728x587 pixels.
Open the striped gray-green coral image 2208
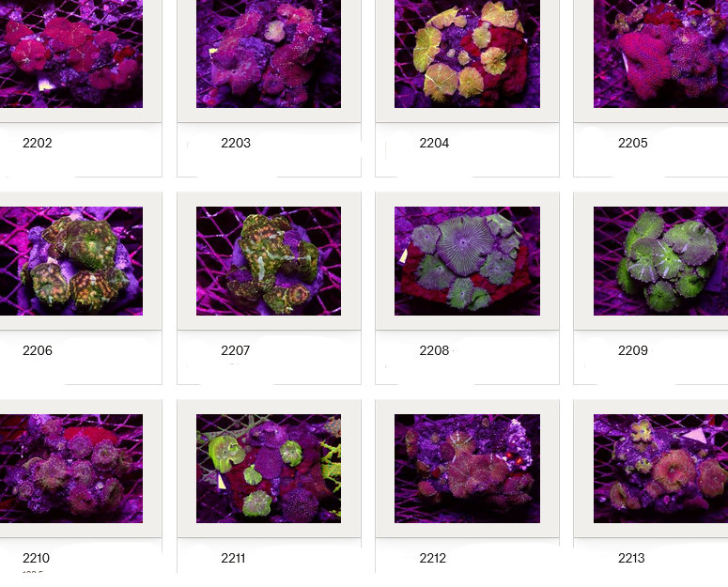pos(467,261)
